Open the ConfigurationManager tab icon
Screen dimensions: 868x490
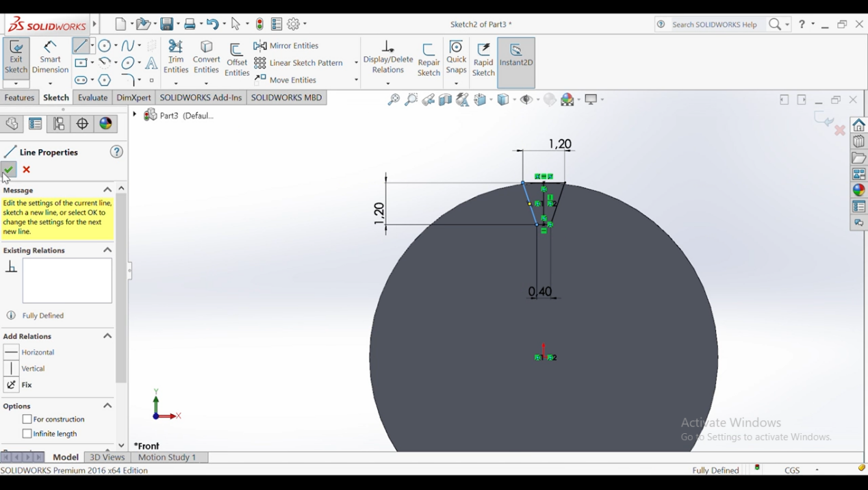pos(59,124)
